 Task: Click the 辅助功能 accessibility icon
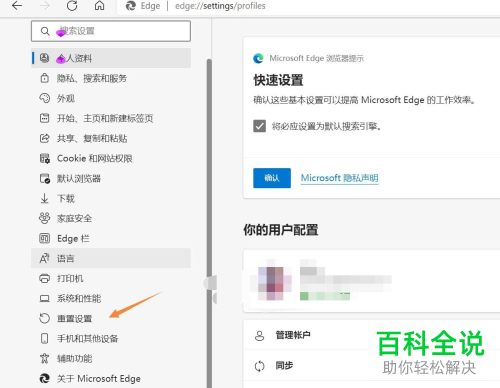[x=44, y=358]
